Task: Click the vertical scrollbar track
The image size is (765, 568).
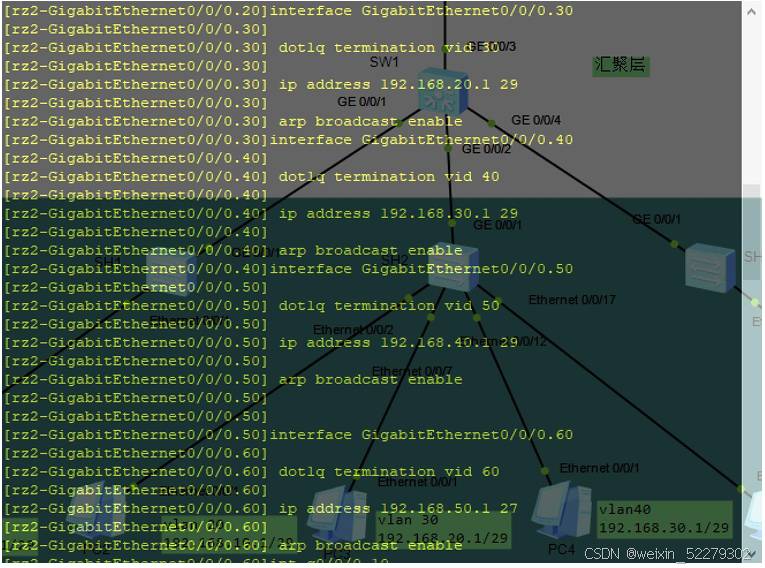Action: click(752, 282)
